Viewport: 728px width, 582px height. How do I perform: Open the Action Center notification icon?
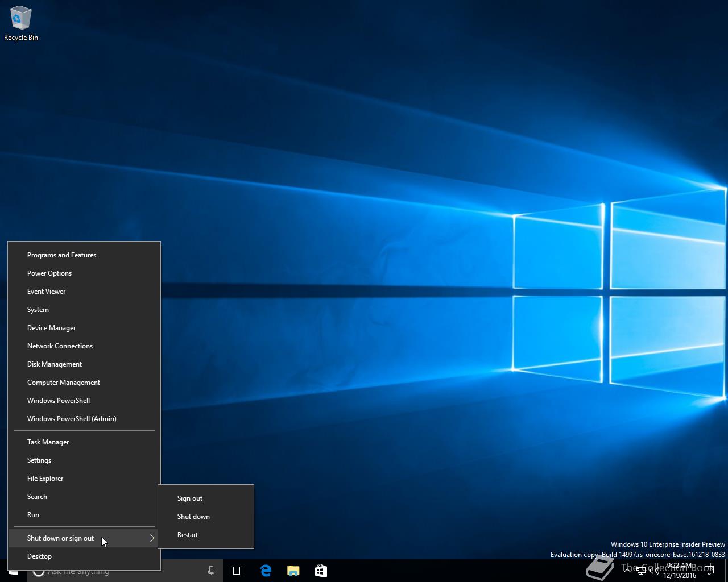pyautogui.click(x=709, y=571)
